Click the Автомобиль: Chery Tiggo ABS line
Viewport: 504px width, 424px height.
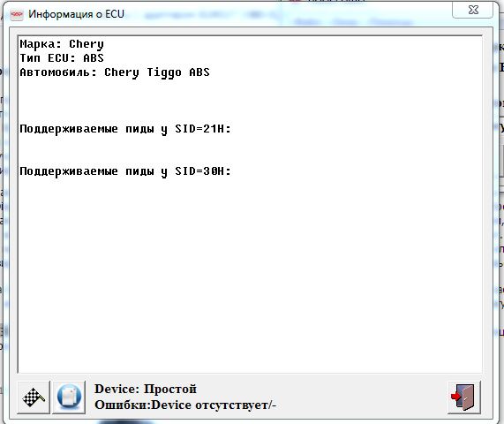115,72
